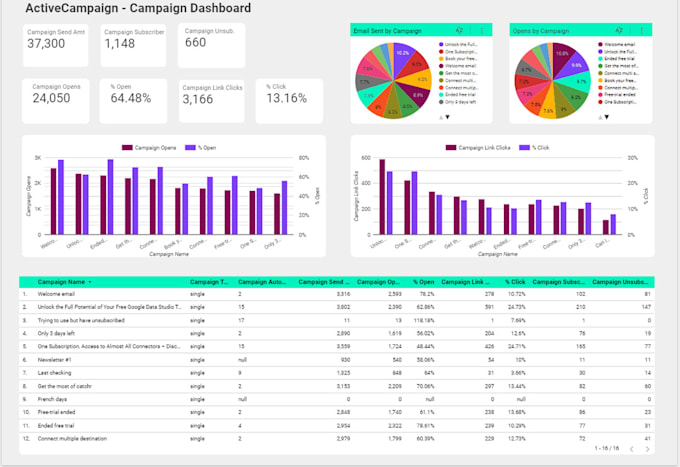
Task: Sort table by % Click column header
Action: [x=515, y=282]
